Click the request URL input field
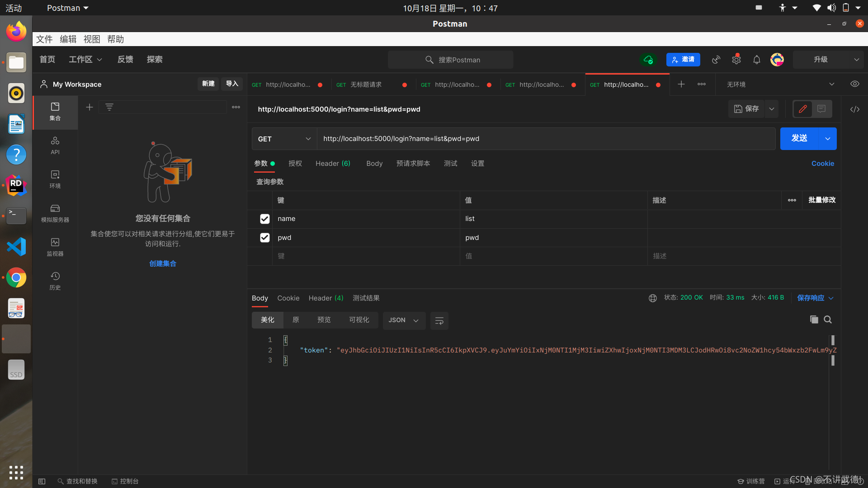Viewport: 868px width, 488px height. [x=546, y=139]
